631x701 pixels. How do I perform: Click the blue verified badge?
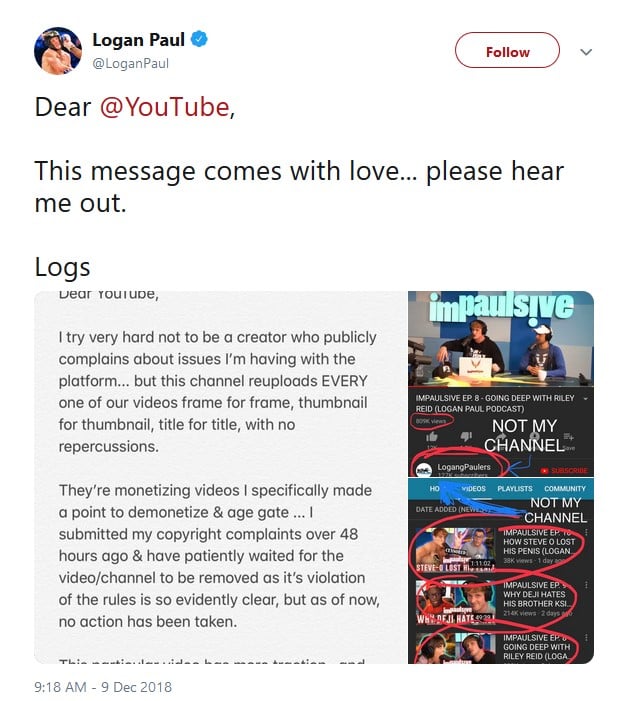pyautogui.click(x=199, y=39)
